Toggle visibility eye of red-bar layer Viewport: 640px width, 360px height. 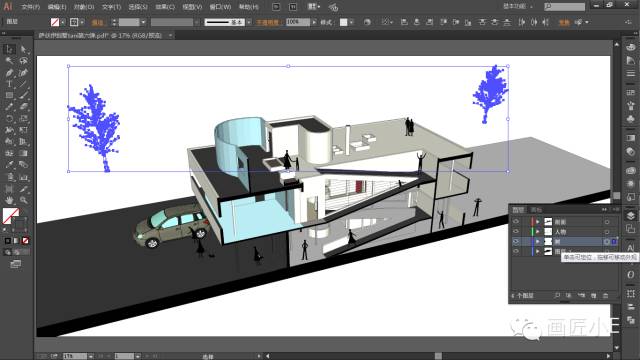point(516,222)
